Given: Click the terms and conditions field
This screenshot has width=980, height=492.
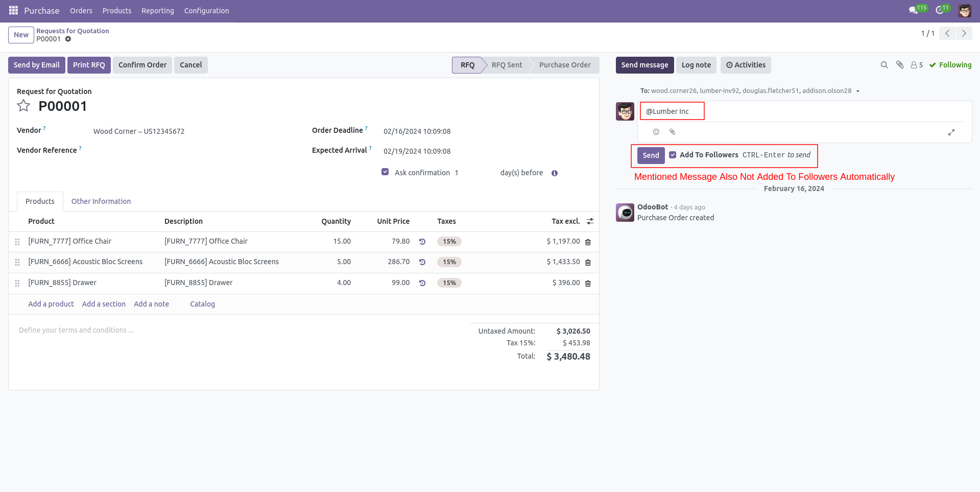Looking at the screenshot, I should coord(76,330).
